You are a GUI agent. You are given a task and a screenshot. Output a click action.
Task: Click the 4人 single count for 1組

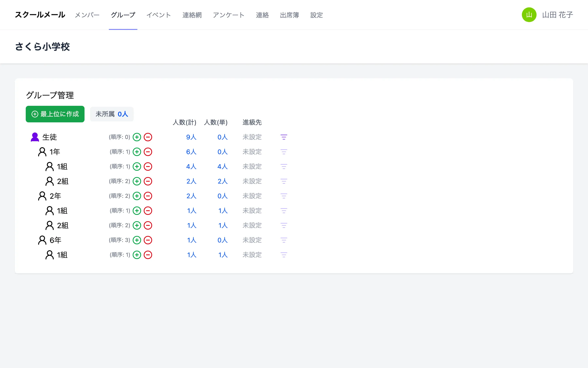(222, 167)
